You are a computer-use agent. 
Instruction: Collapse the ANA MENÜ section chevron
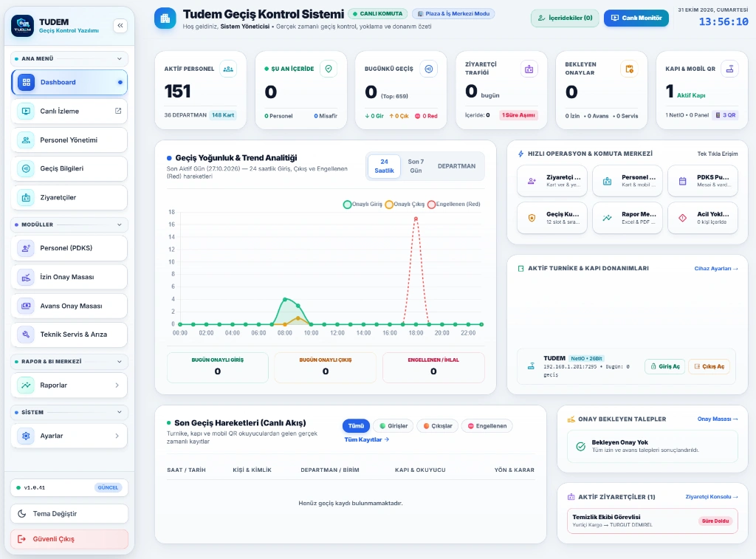pos(119,59)
